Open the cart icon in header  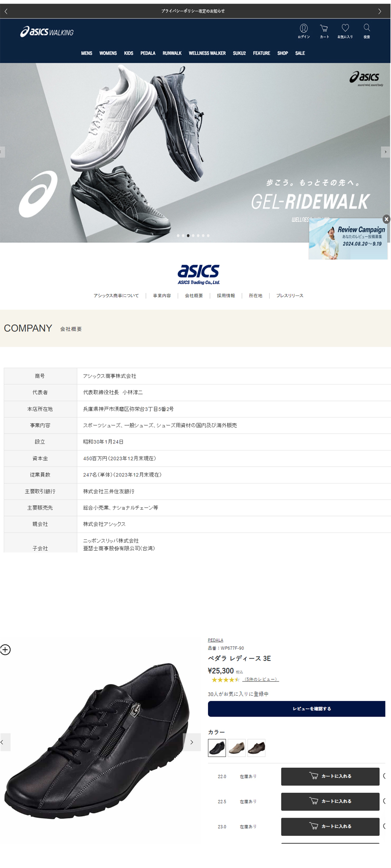pos(324,31)
